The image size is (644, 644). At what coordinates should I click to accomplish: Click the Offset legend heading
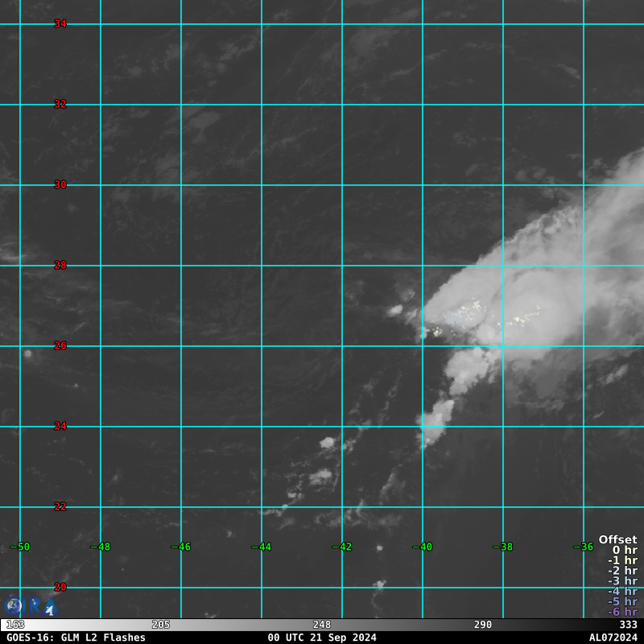point(617,540)
